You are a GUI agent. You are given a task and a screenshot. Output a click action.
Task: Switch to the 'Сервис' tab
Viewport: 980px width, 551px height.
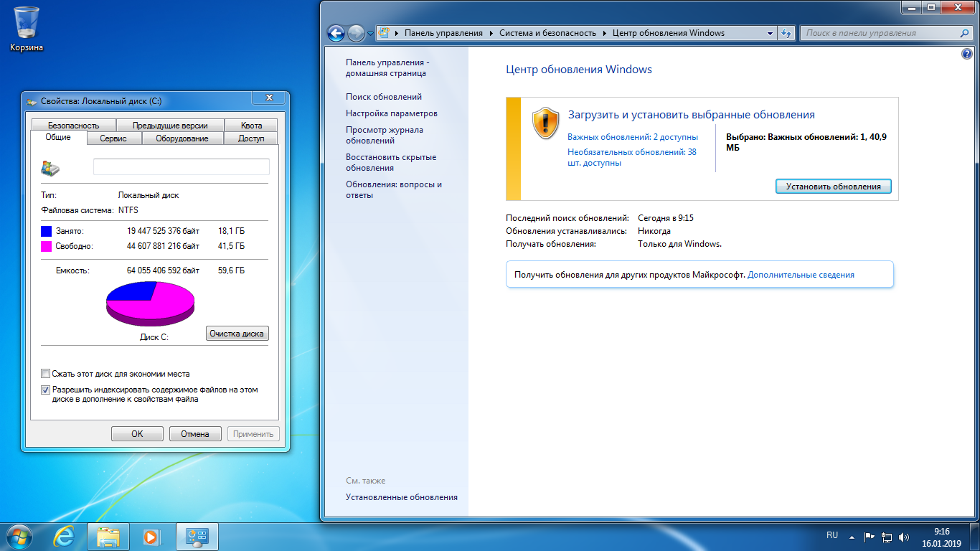click(x=113, y=138)
